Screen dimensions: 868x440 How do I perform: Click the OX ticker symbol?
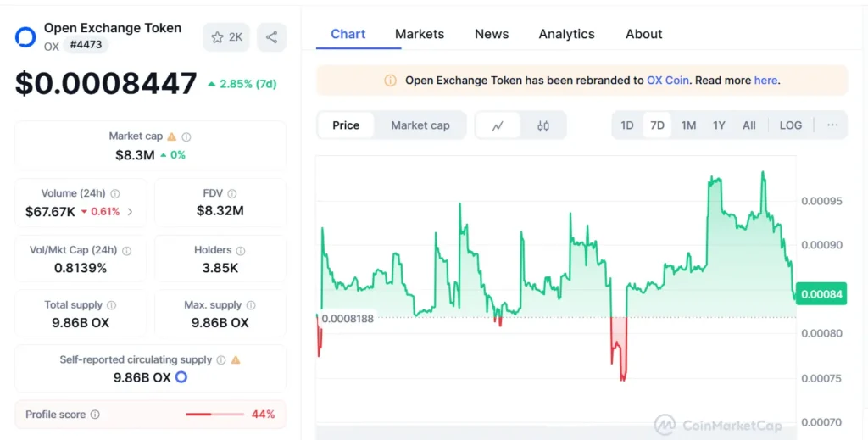pos(52,47)
